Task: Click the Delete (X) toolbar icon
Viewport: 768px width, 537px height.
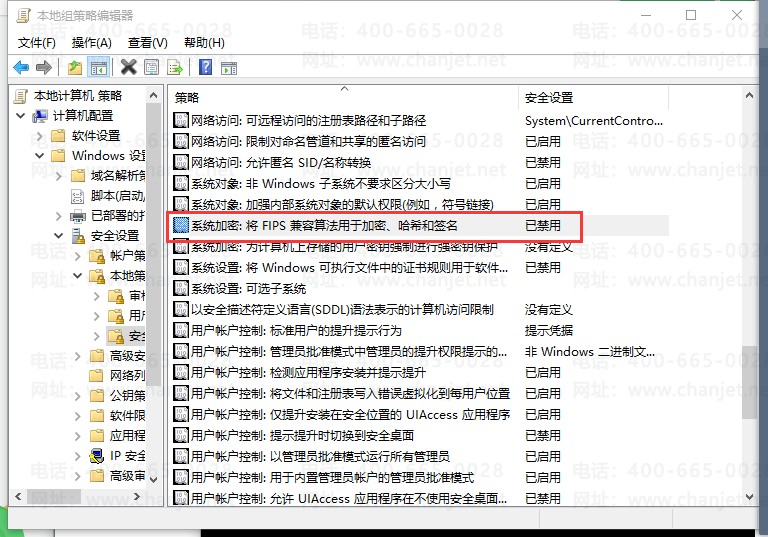Action: 128,68
